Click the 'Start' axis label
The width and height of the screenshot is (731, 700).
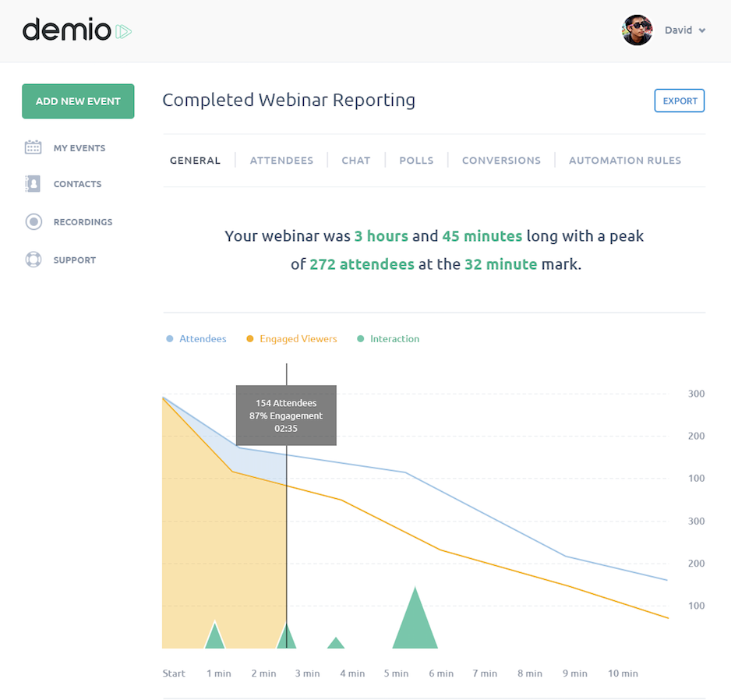[x=174, y=673]
